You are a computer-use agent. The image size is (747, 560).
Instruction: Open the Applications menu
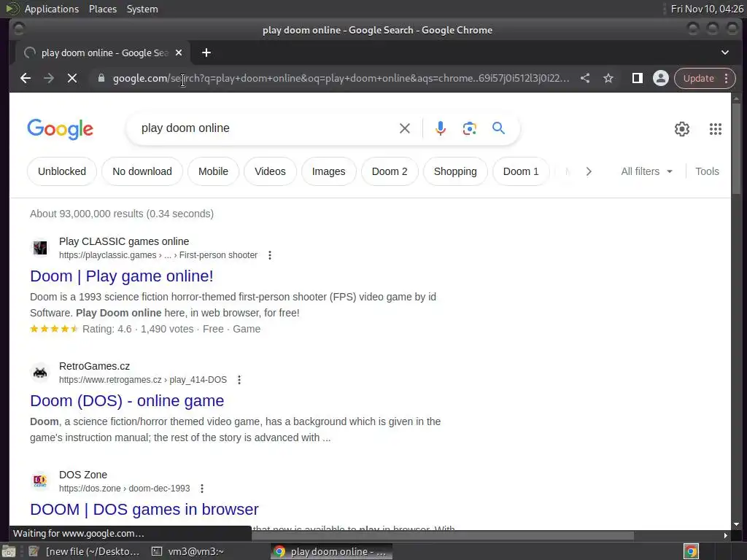(x=52, y=9)
